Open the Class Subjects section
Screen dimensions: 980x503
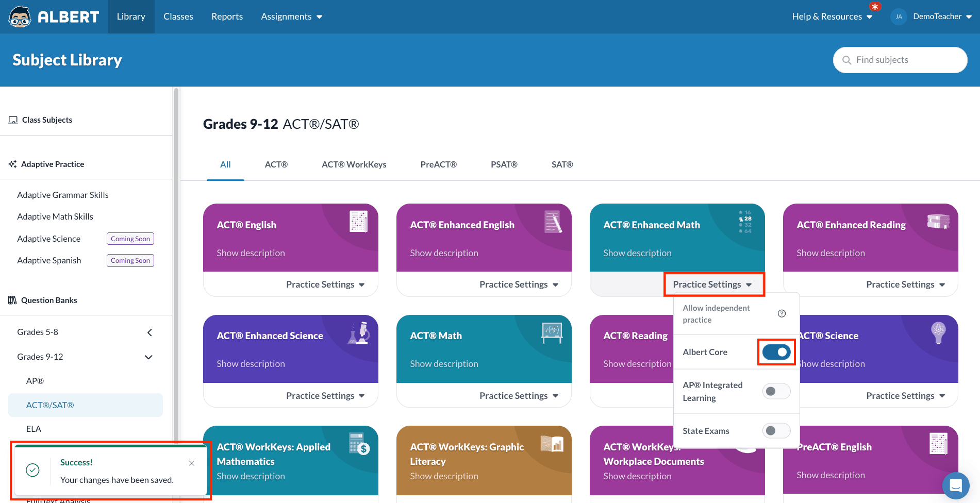pos(47,120)
